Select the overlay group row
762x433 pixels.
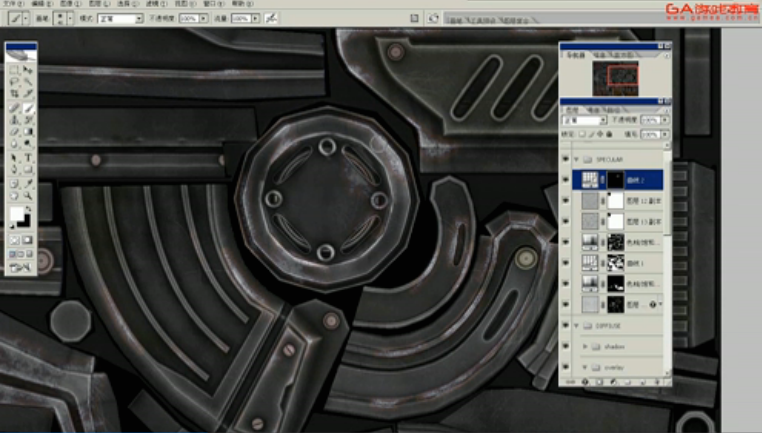pos(618,367)
